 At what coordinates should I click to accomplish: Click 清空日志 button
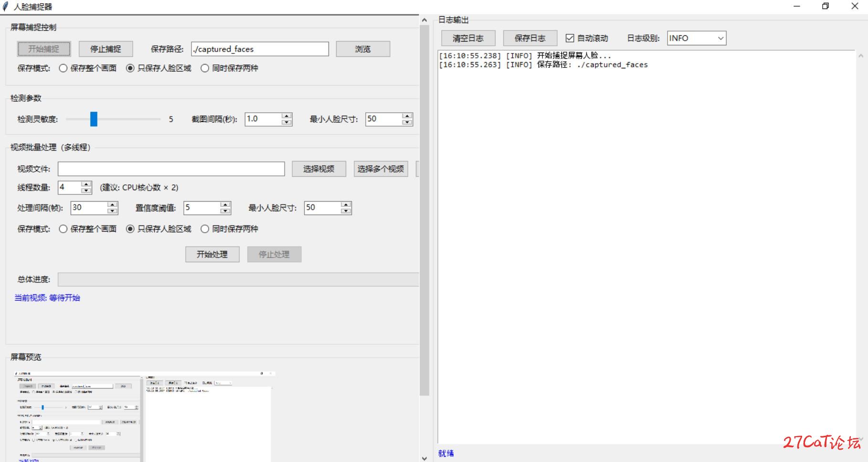pyautogui.click(x=468, y=38)
